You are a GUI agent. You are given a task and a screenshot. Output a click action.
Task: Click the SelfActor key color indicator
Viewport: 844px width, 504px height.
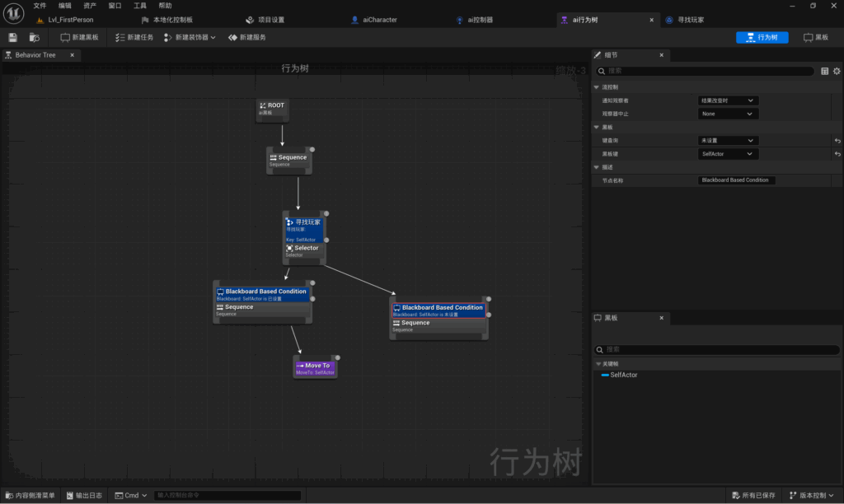coord(605,375)
